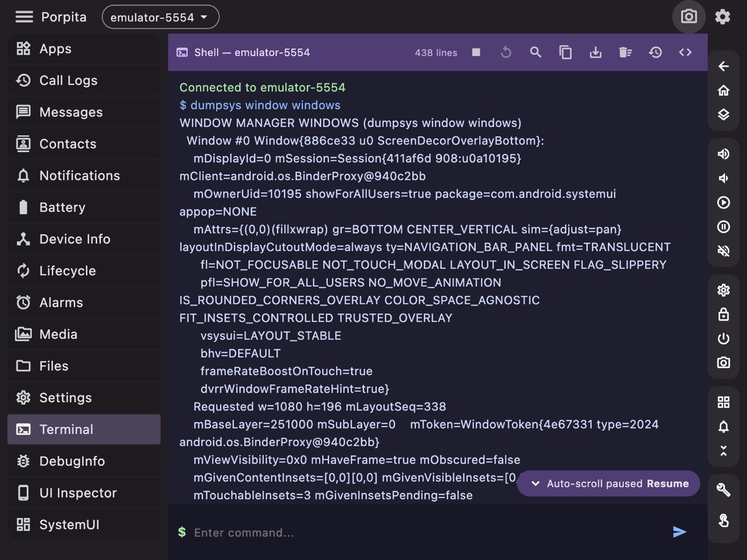
Task: Click the power button icon
Action: (724, 339)
